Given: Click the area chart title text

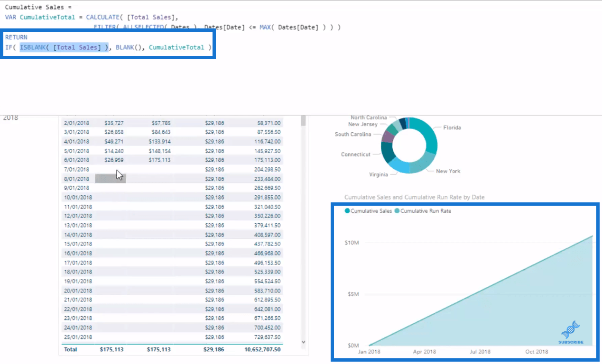Looking at the screenshot, I should click(x=415, y=197).
